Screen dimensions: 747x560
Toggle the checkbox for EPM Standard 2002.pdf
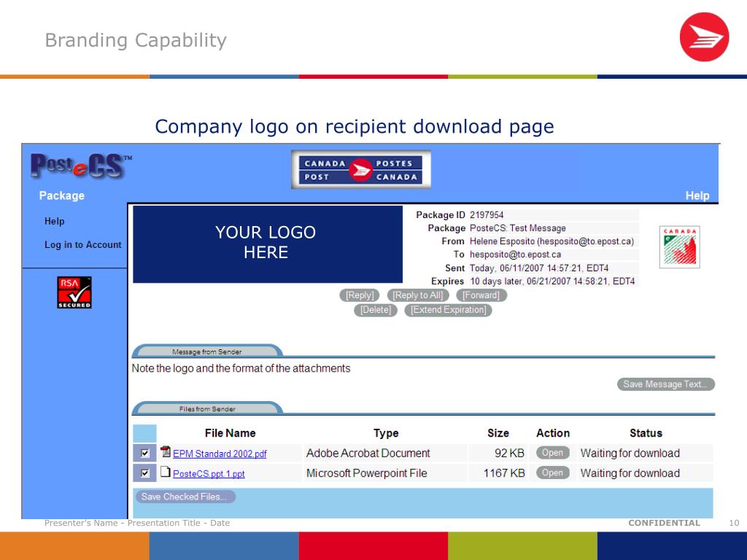(x=145, y=454)
